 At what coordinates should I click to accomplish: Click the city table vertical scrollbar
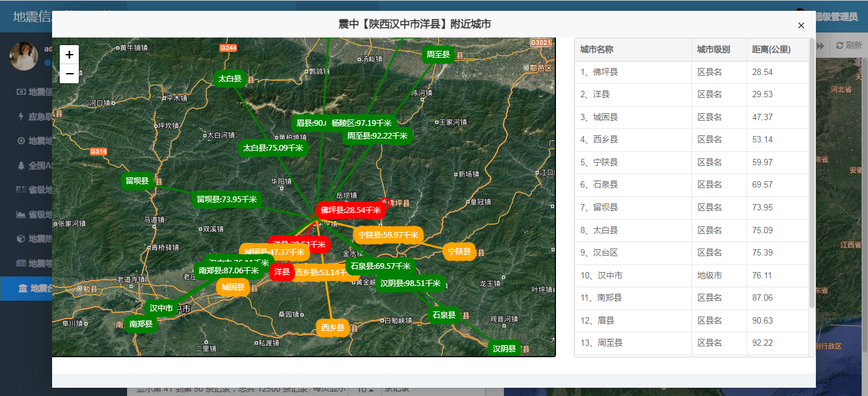pyautogui.click(x=812, y=173)
